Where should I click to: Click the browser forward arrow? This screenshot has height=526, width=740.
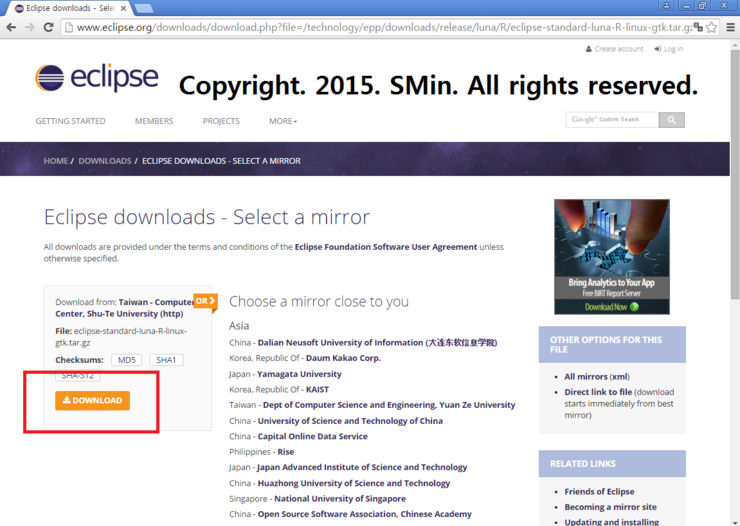tap(30, 27)
